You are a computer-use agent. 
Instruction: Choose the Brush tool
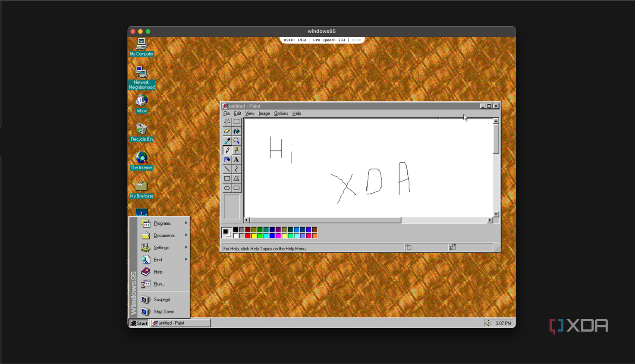click(236, 150)
